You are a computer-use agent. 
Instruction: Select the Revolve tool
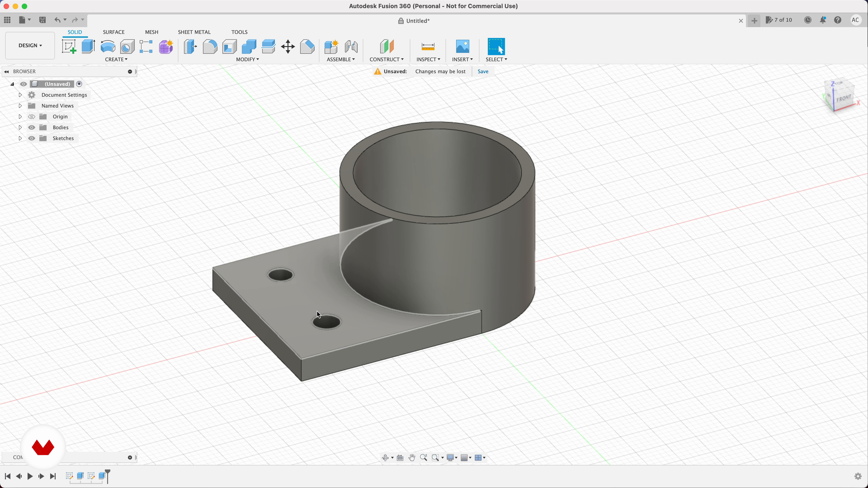tap(108, 47)
